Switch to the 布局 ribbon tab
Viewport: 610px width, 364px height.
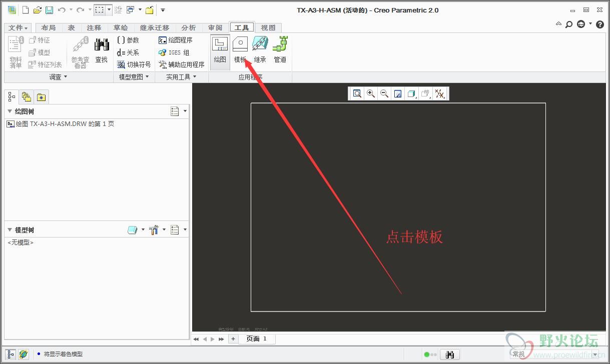pos(49,28)
